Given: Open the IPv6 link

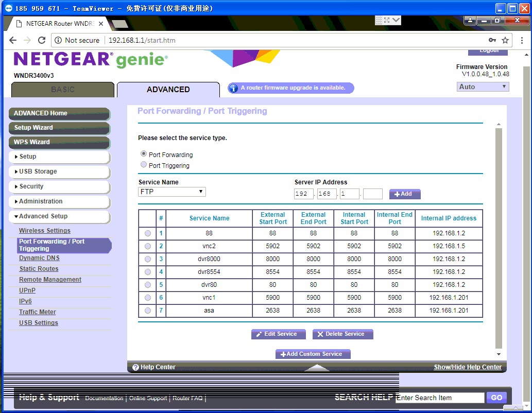Looking at the screenshot, I should (x=25, y=301).
